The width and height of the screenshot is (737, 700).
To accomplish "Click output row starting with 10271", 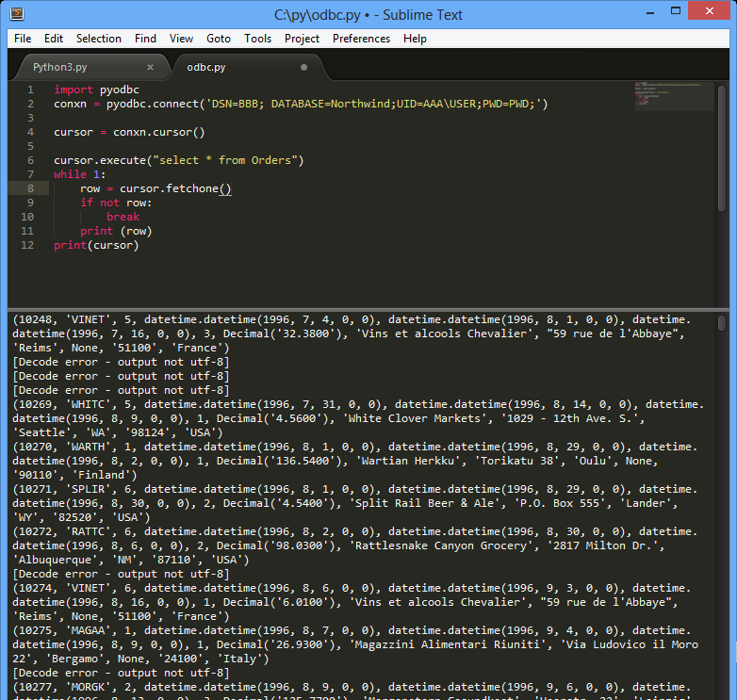I will 355,503.
